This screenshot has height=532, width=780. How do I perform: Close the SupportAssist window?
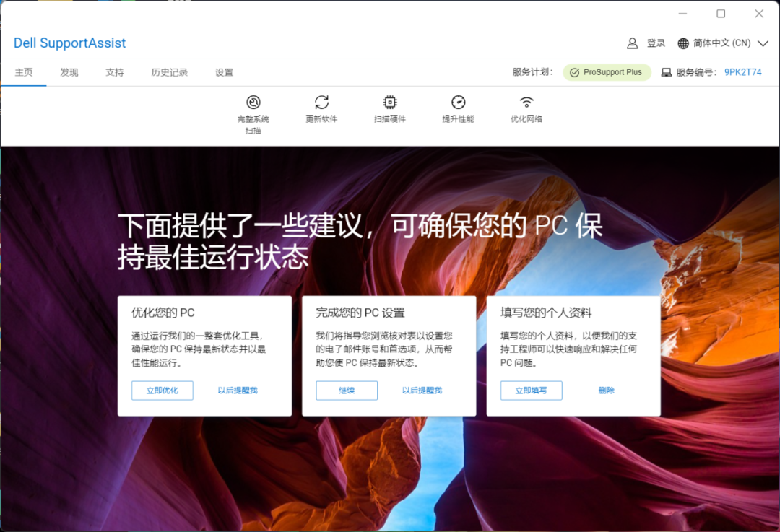tap(759, 14)
